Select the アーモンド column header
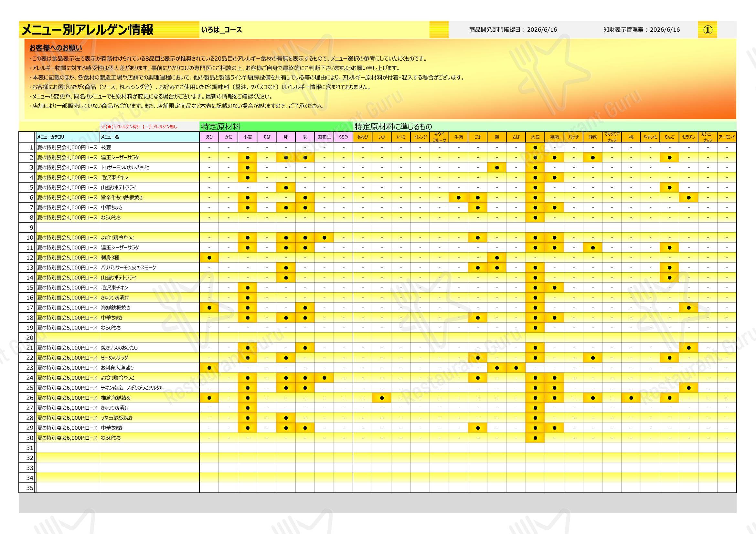 [x=727, y=137]
